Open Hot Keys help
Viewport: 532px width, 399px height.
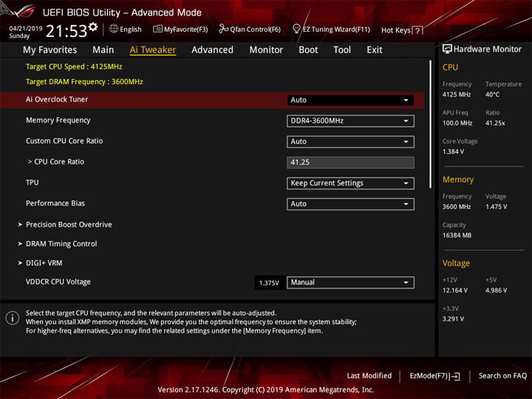click(402, 30)
